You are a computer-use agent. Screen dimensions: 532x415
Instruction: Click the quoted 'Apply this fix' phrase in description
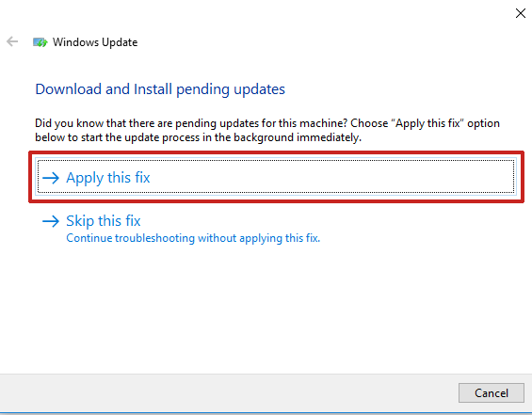point(427,123)
